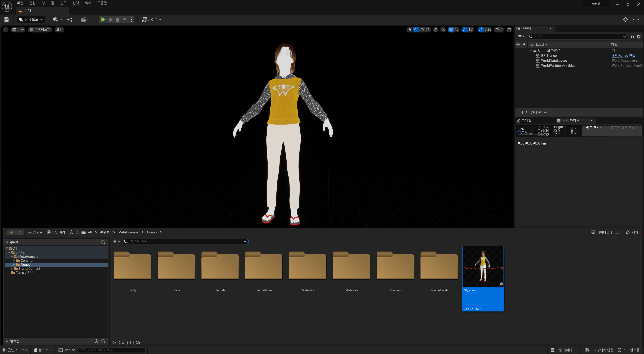The height and width of the screenshot is (354, 644).
Task: Toggle surface snapping icon
Action: click(x=443, y=30)
